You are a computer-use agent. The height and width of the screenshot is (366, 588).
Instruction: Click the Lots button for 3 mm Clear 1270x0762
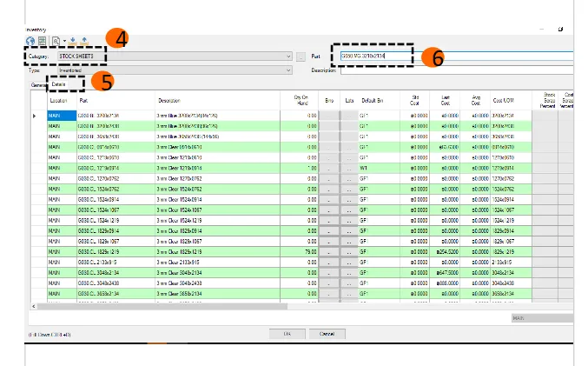point(349,179)
